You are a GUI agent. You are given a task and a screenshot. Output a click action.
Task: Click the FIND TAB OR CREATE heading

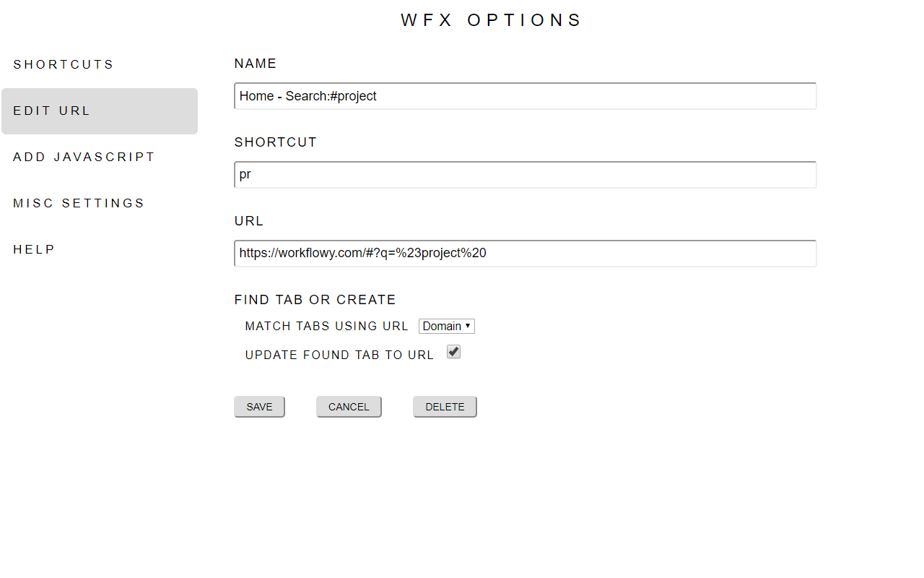point(315,299)
